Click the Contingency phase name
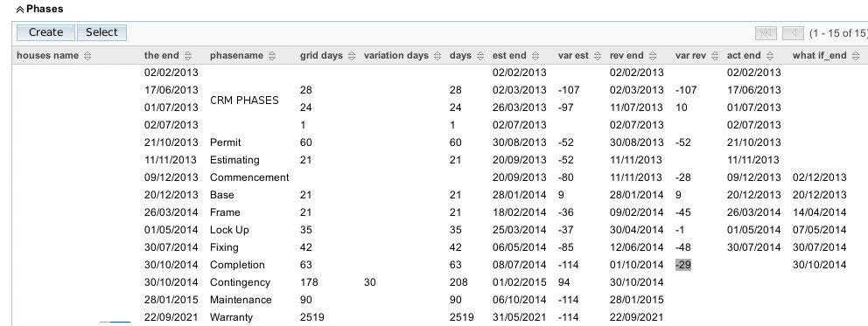 pyautogui.click(x=241, y=282)
